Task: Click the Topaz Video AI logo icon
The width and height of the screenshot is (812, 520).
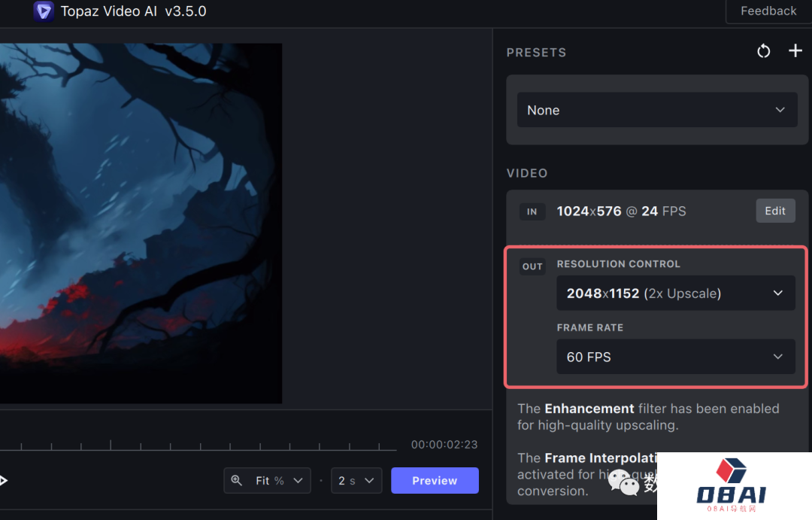Action: point(44,11)
